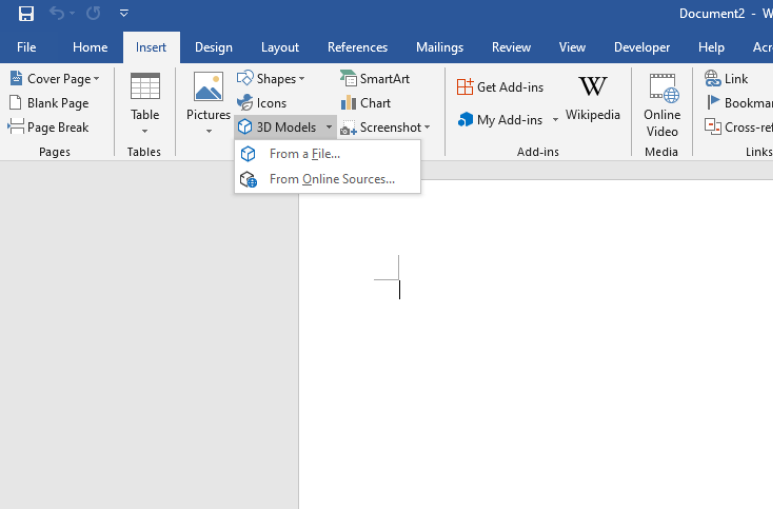This screenshot has height=509, width=773.
Task: Insert a Page Break via its label
Action: point(58,127)
